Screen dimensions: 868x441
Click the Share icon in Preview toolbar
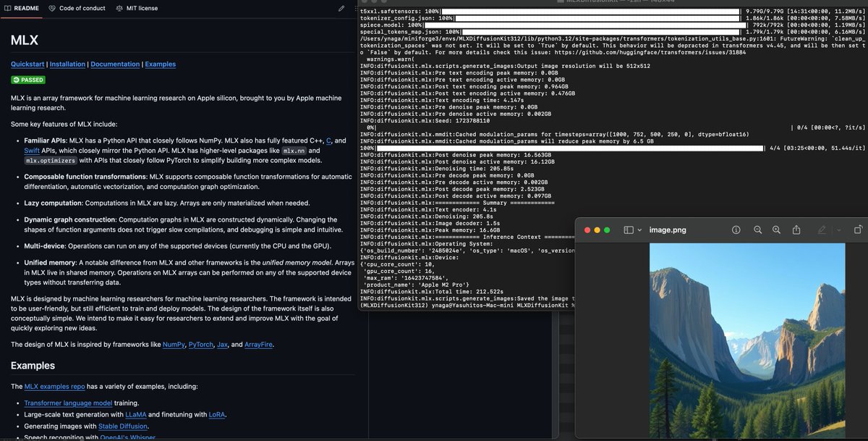click(796, 230)
